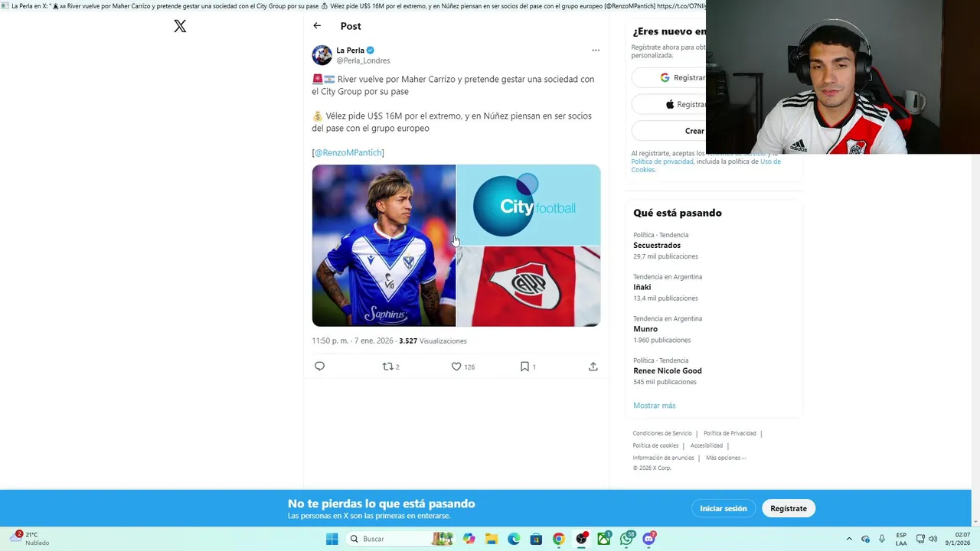The height and width of the screenshot is (551, 980).
Task: Expand the hidden system tray icons chevron
Action: pos(848,539)
